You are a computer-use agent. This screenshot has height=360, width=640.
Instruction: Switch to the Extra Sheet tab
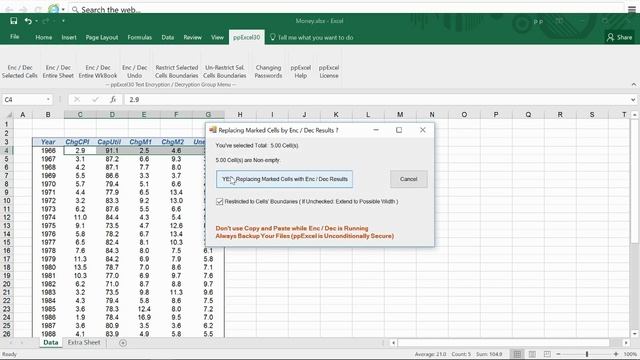click(84, 342)
